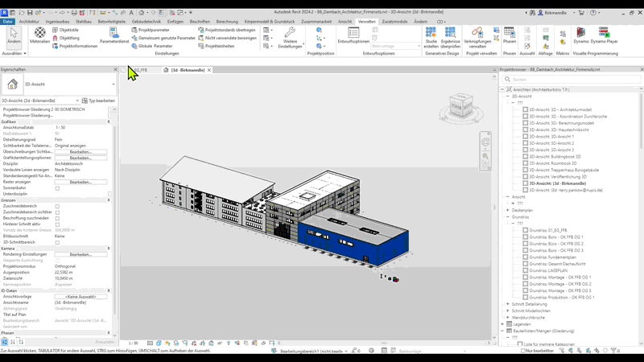Check the 3D-Schnittbereich box

tap(57, 242)
